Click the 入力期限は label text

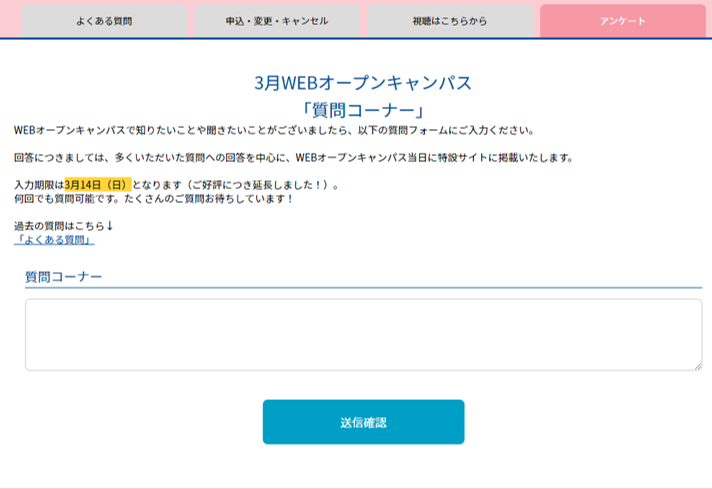pos(38,185)
